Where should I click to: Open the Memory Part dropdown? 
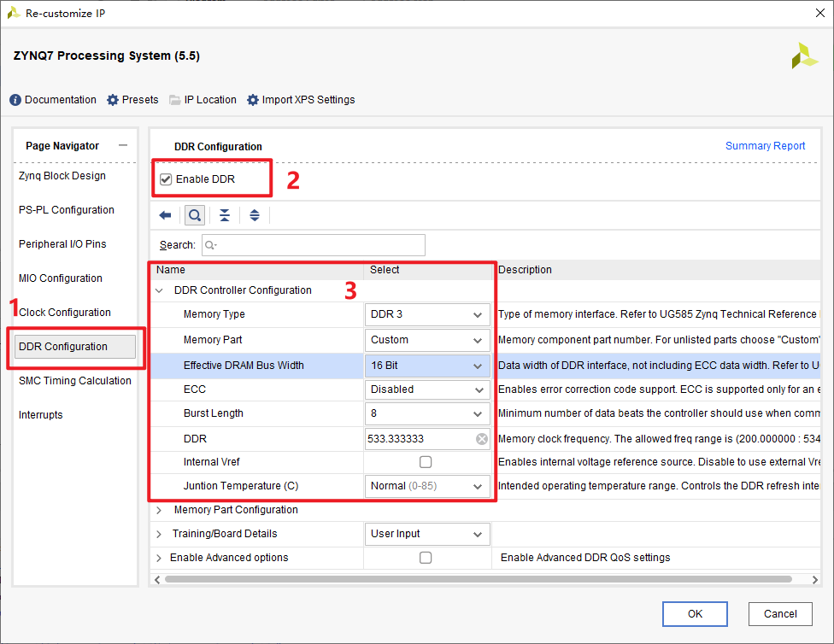click(x=427, y=340)
